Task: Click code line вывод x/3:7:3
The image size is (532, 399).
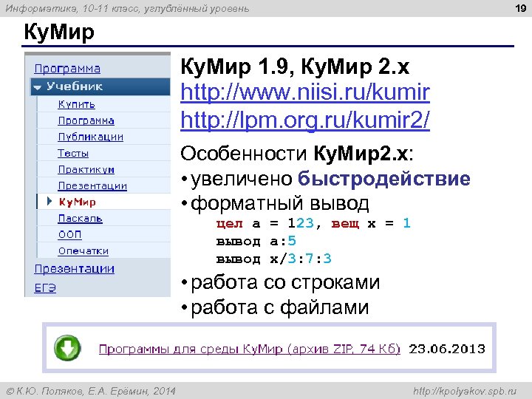Action: [274, 259]
